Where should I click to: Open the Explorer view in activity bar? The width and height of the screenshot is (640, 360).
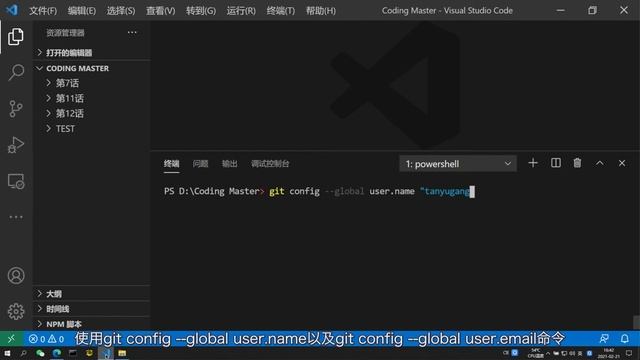(x=16, y=37)
